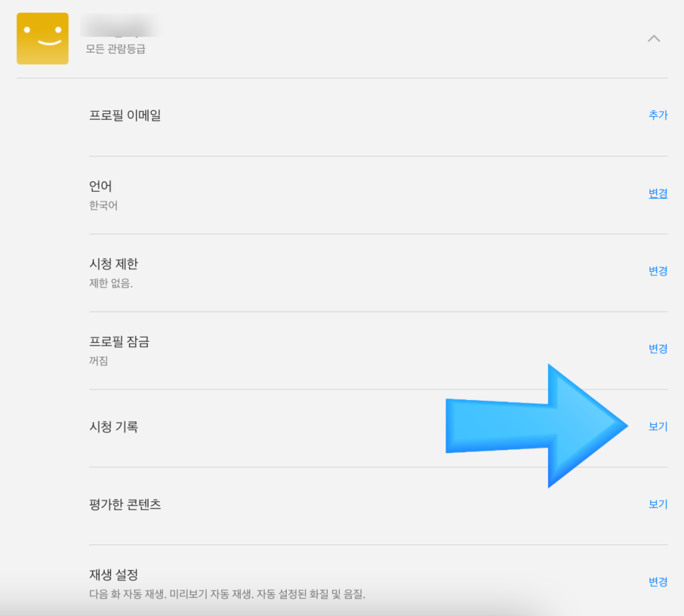The image size is (684, 616).
Task: Open 시청 제한 변경 link
Action: tap(658, 271)
